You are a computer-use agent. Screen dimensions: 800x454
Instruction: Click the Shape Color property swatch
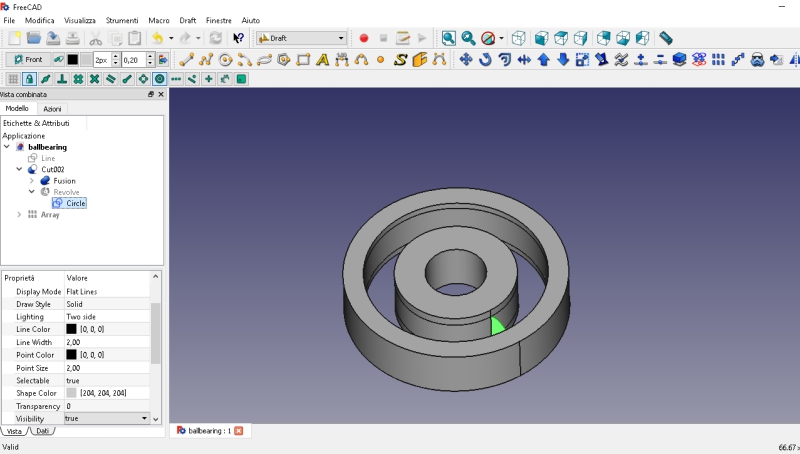[71, 393]
